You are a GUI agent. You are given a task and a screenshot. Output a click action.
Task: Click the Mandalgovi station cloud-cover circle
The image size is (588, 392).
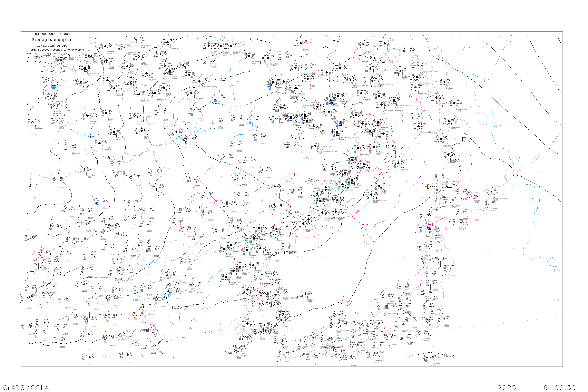coord(33,122)
